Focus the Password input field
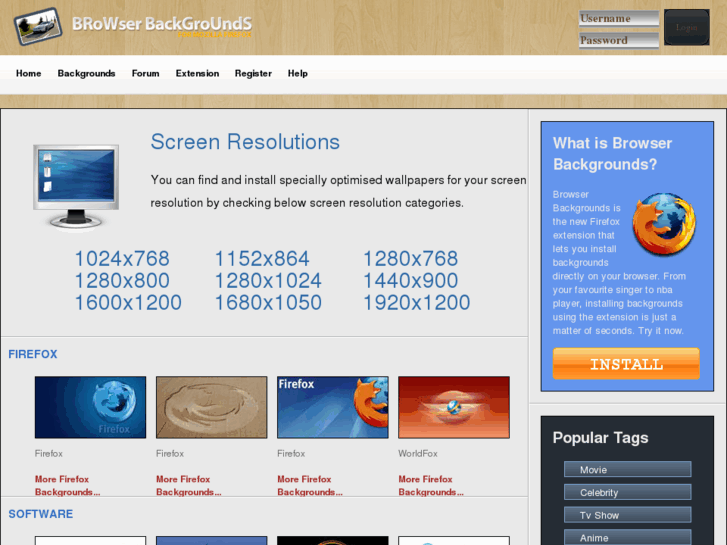Screen dimensions: 727x545 [619, 40]
